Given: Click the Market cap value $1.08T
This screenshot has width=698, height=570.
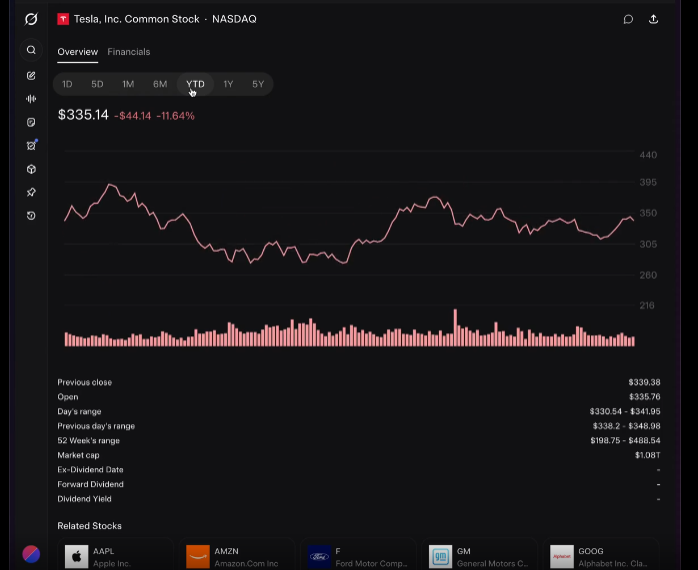Looking at the screenshot, I should coord(648,455).
